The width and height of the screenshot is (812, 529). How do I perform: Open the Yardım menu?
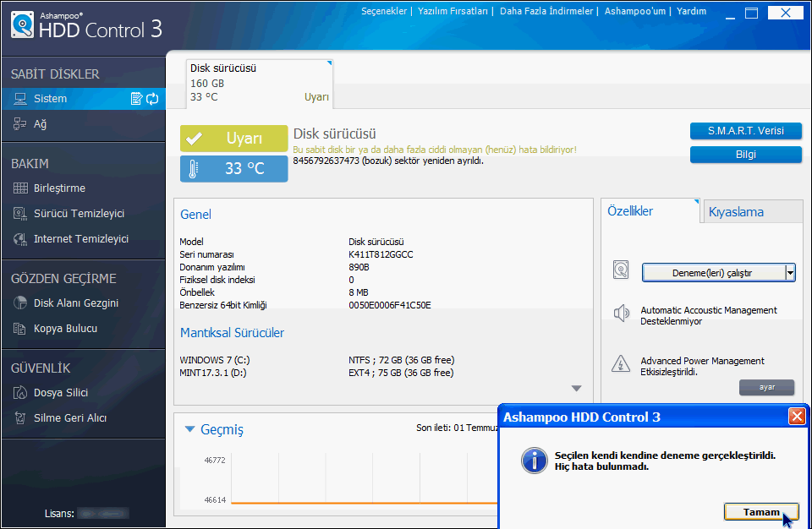click(691, 11)
